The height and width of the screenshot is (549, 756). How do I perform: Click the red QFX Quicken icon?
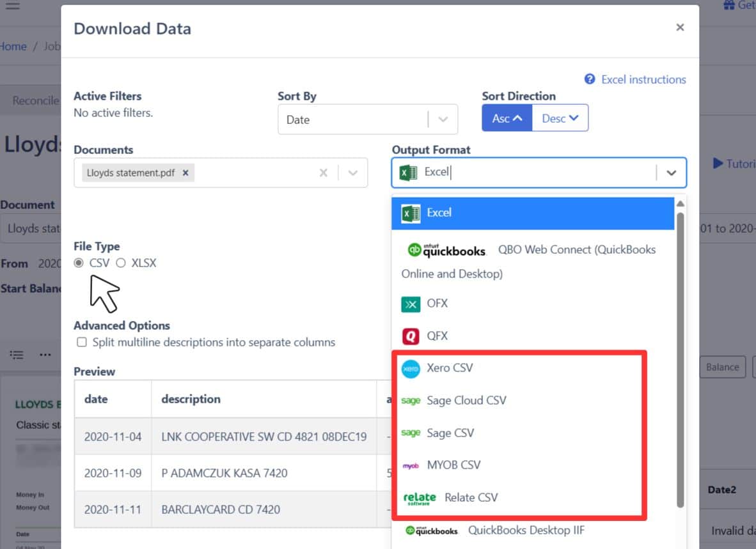[x=411, y=336]
